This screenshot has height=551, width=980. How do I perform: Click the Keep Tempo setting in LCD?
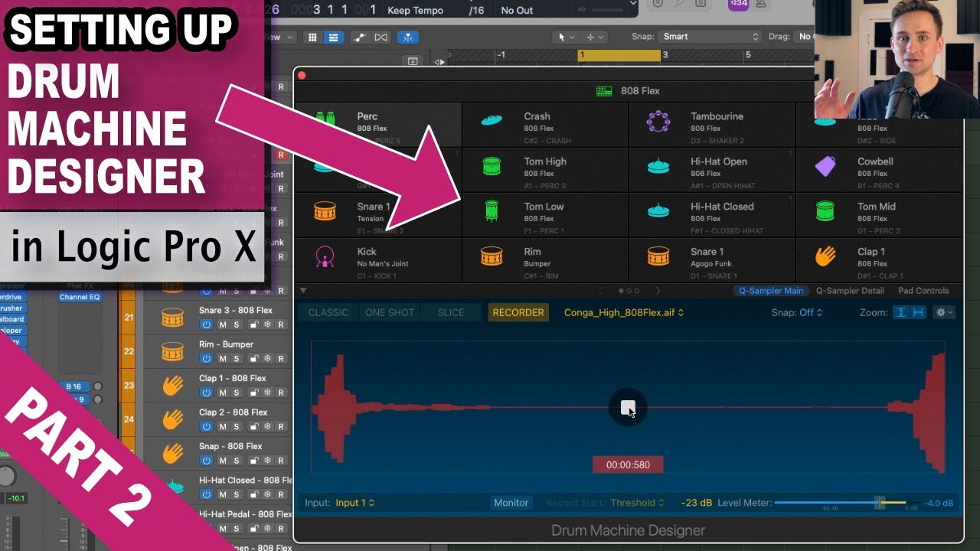point(416,10)
